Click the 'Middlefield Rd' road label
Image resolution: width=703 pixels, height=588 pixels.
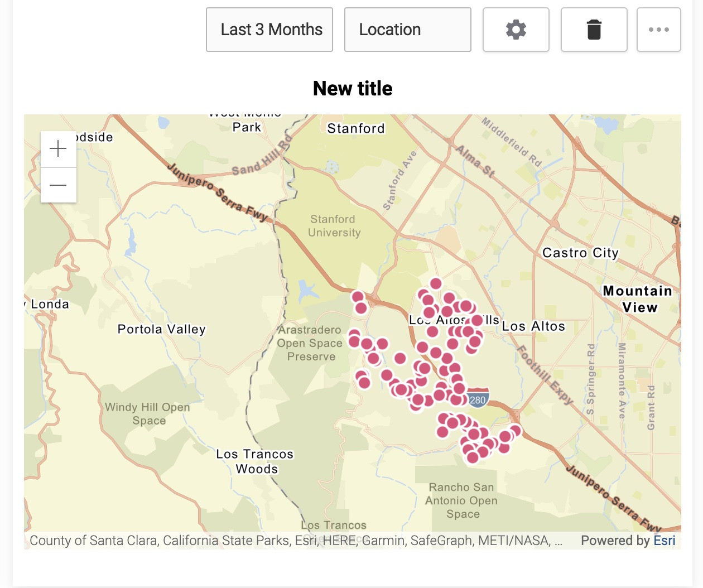[x=512, y=142]
